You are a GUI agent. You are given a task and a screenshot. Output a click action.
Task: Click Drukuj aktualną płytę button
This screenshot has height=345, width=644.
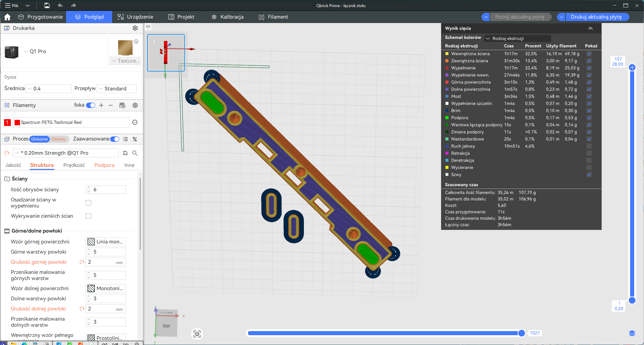click(596, 17)
